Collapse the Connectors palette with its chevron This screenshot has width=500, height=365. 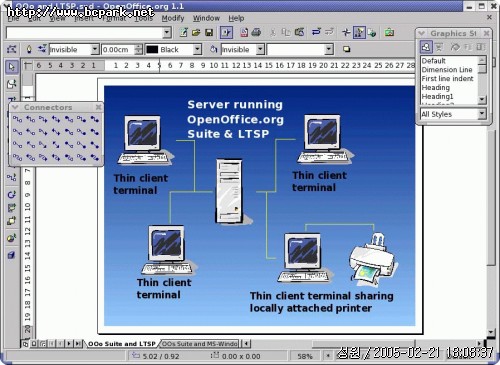tap(15, 107)
